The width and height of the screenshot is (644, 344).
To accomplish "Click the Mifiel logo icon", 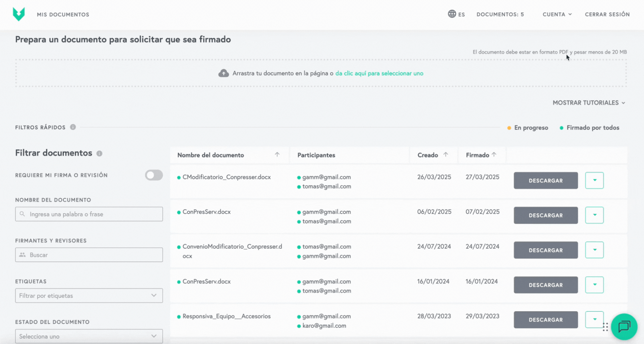I will tap(19, 14).
